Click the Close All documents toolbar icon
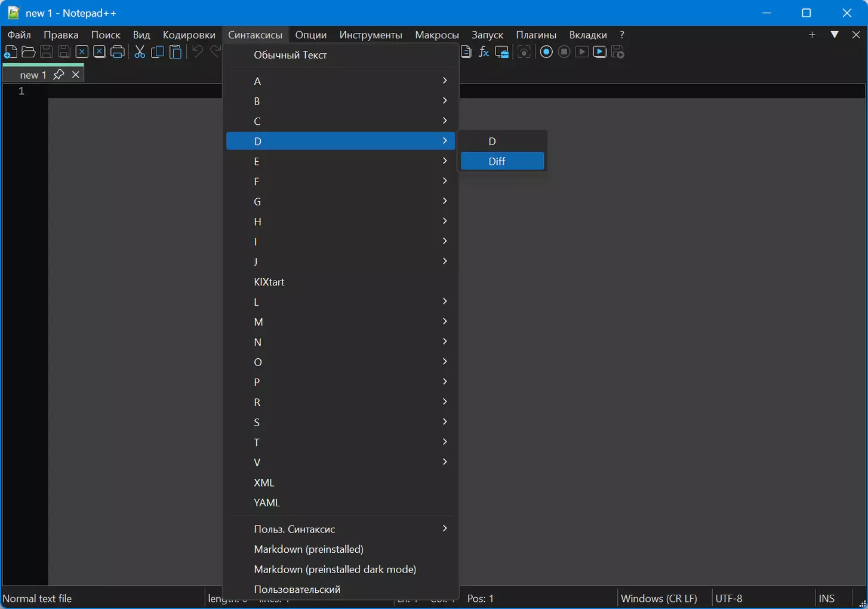This screenshot has width=868, height=609. [x=100, y=52]
